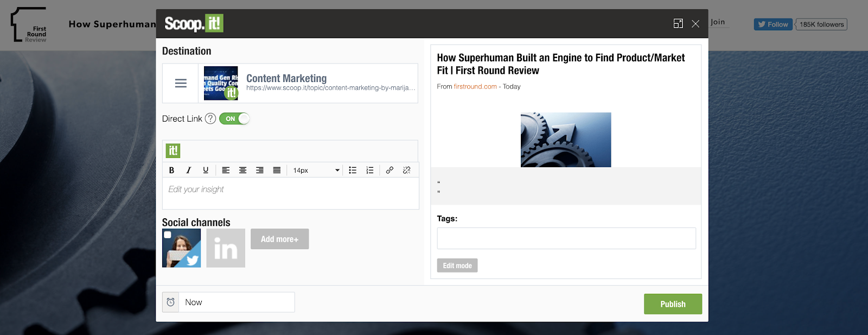Click the 185K followers count

[821, 24]
